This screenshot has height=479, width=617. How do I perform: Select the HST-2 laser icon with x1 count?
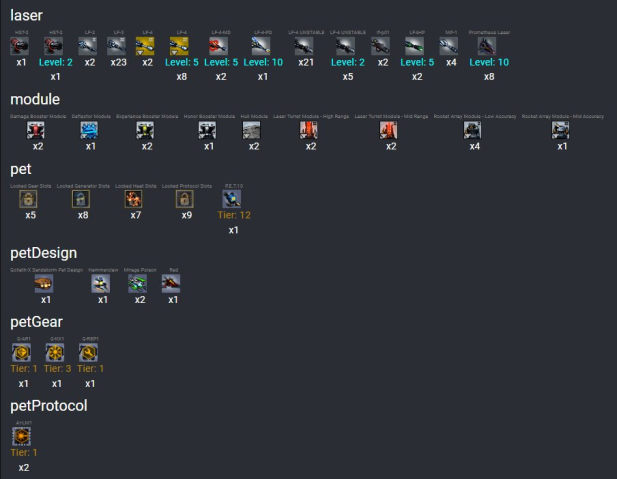19,46
